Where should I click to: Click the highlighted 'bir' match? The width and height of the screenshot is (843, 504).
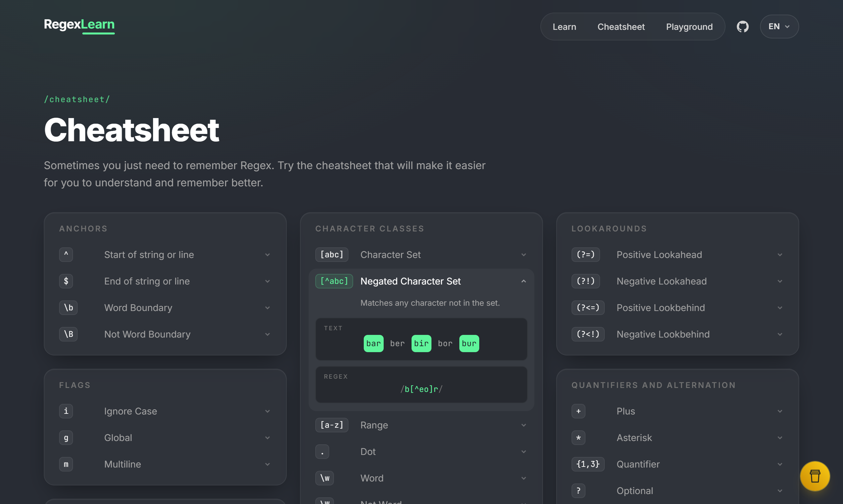point(421,344)
